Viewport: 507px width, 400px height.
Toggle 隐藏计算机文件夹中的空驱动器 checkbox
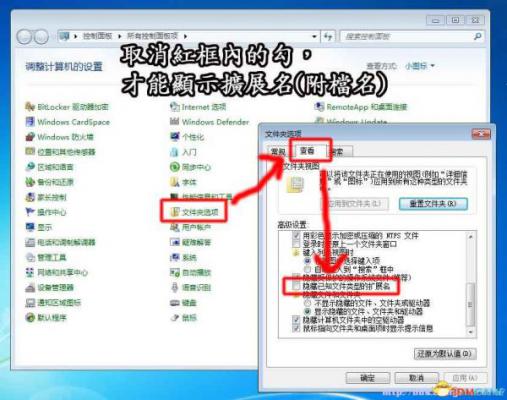296,320
